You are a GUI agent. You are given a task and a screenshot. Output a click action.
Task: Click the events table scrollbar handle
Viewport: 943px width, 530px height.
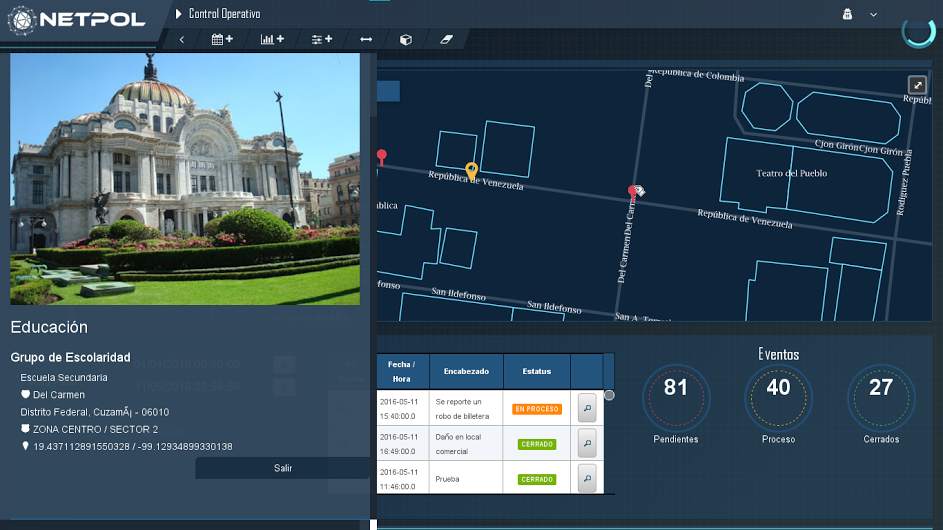click(x=609, y=395)
